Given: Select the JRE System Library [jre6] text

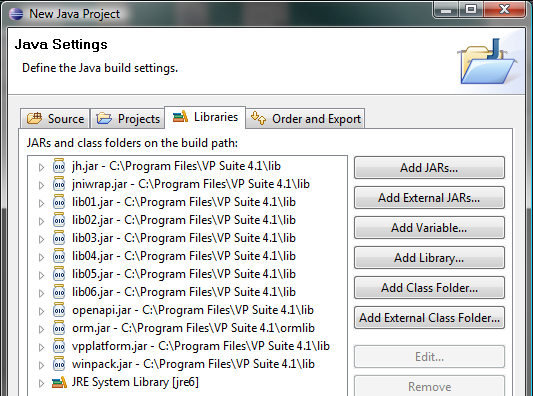Looking at the screenshot, I should coord(135,382).
